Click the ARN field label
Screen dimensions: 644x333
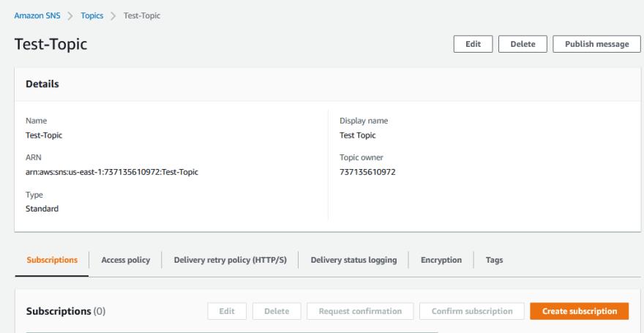click(33, 157)
